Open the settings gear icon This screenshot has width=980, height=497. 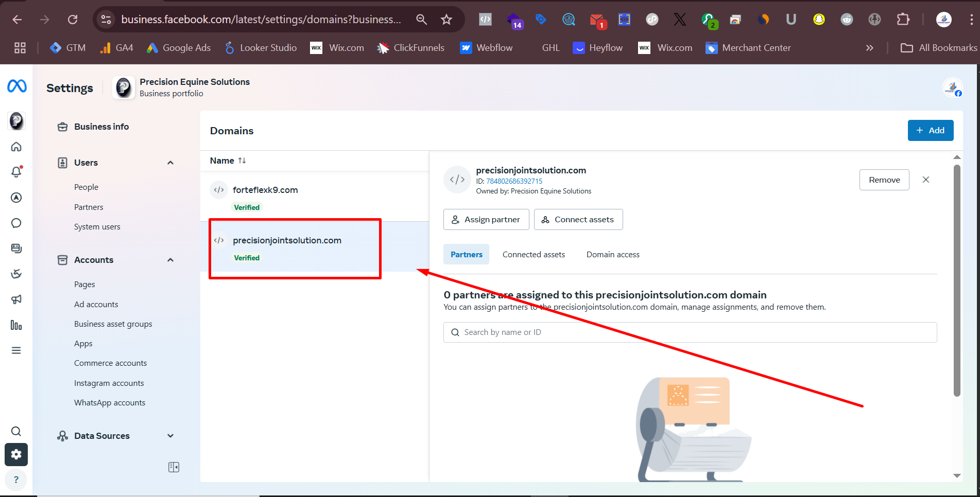(16, 454)
